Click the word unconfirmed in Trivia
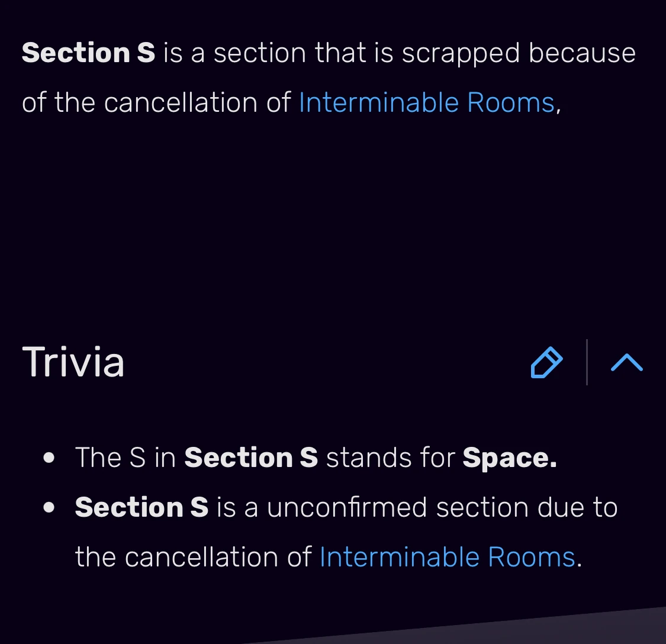666x644 pixels. point(346,507)
